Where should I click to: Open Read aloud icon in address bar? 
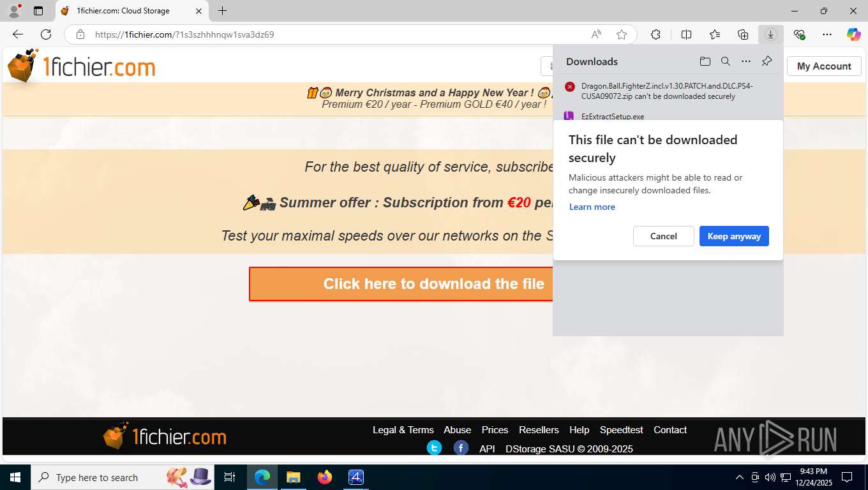point(596,34)
